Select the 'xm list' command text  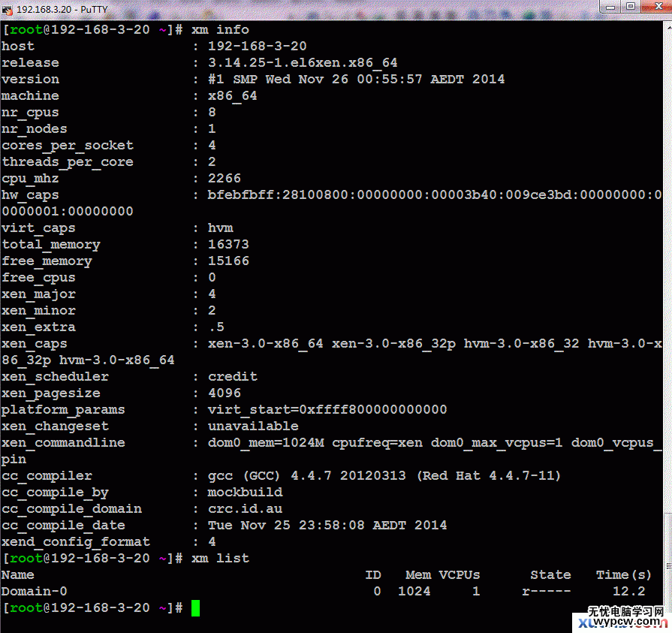[x=220, y=559]
